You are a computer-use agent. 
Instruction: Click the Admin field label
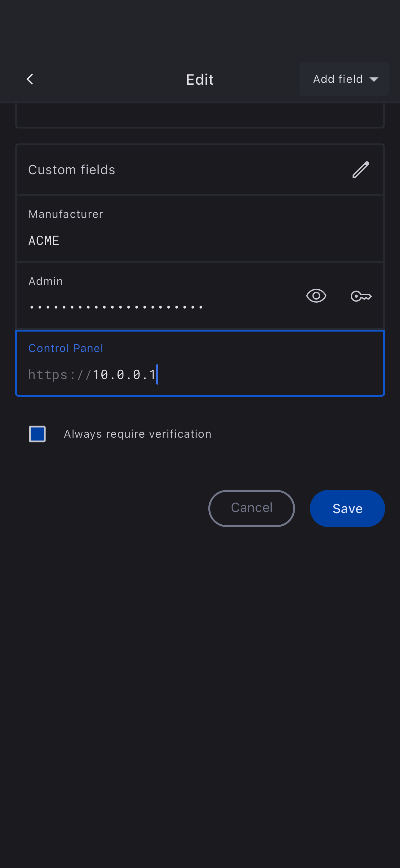point(46,281)
